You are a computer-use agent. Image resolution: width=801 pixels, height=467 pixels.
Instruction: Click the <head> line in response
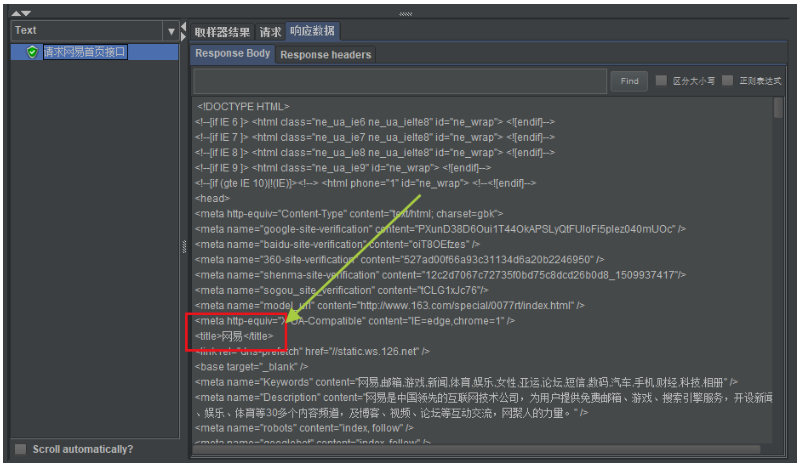click(x=213, y=199)
